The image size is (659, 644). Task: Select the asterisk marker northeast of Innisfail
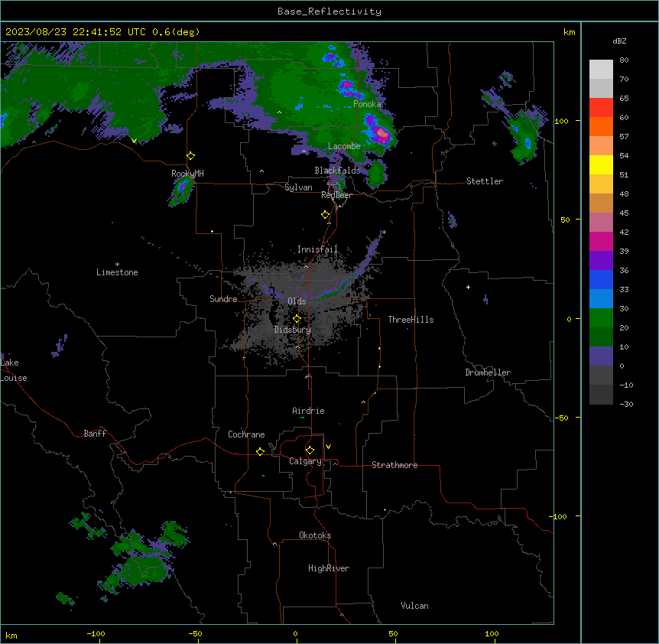pyautogui.click(x=384, y=232)
